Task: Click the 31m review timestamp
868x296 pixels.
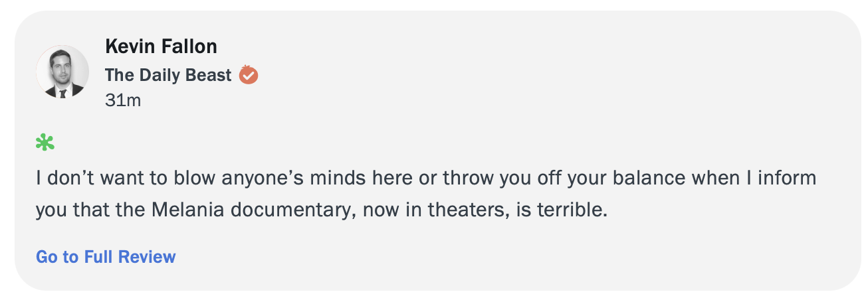Action: point(123,101)
